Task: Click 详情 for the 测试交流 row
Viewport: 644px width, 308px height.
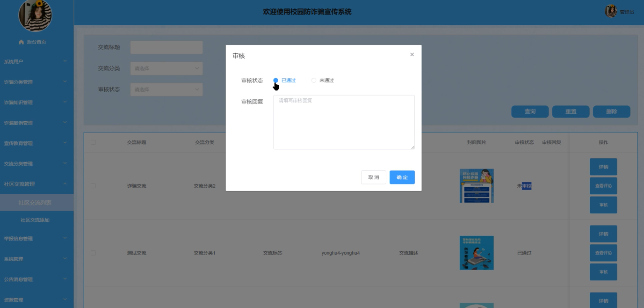Action: pyautogui.click(x=603, y=234)
